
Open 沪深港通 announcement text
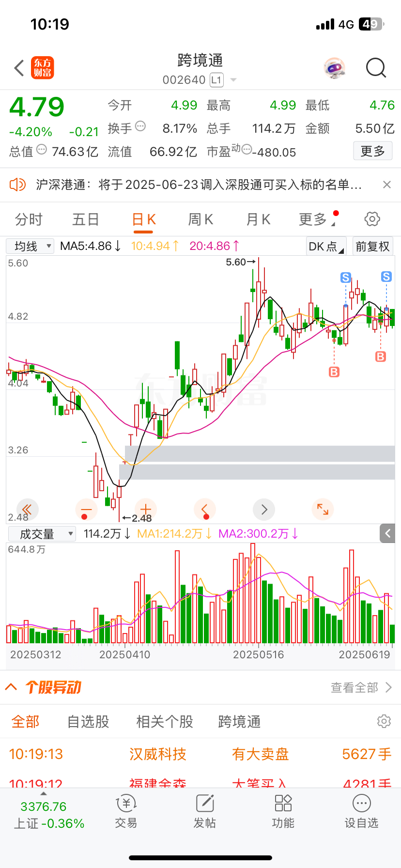[x=199, y=185]
